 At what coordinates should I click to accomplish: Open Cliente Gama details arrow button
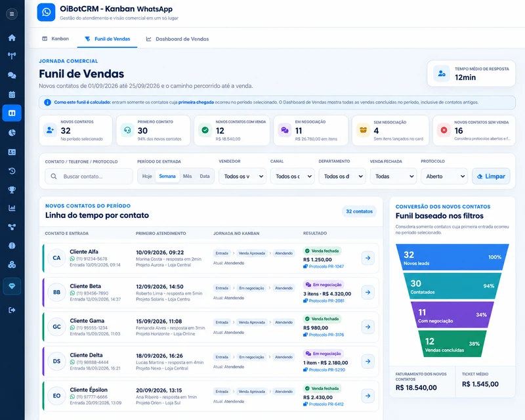(367, 327)
